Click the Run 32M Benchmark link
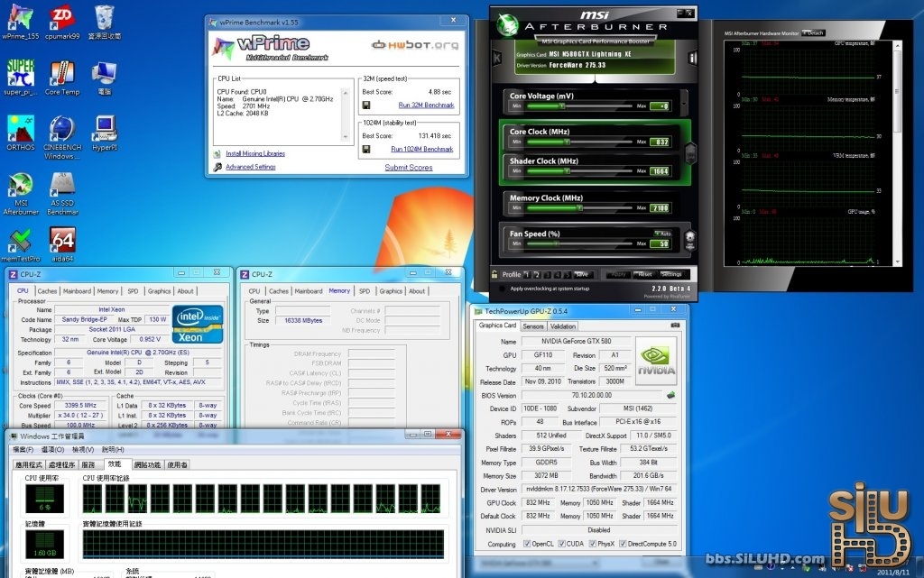The height and width of the screenshot is (578, 924). (x=426, y=105)
